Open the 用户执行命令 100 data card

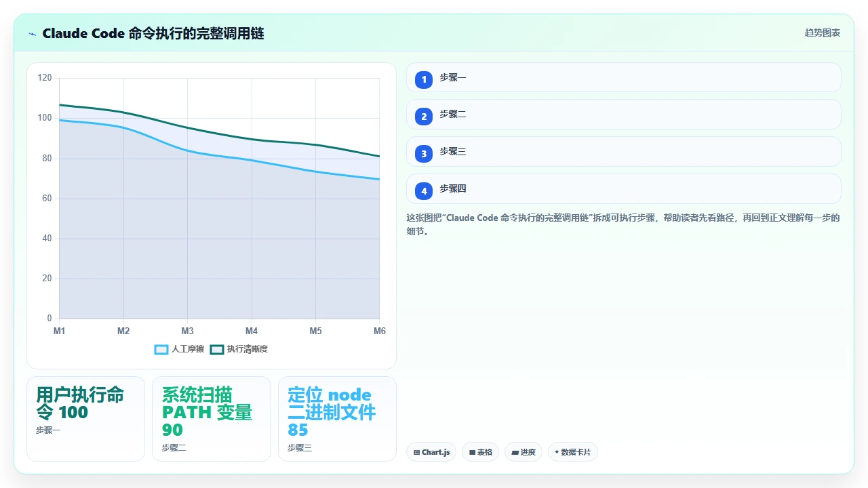(85, 419)
